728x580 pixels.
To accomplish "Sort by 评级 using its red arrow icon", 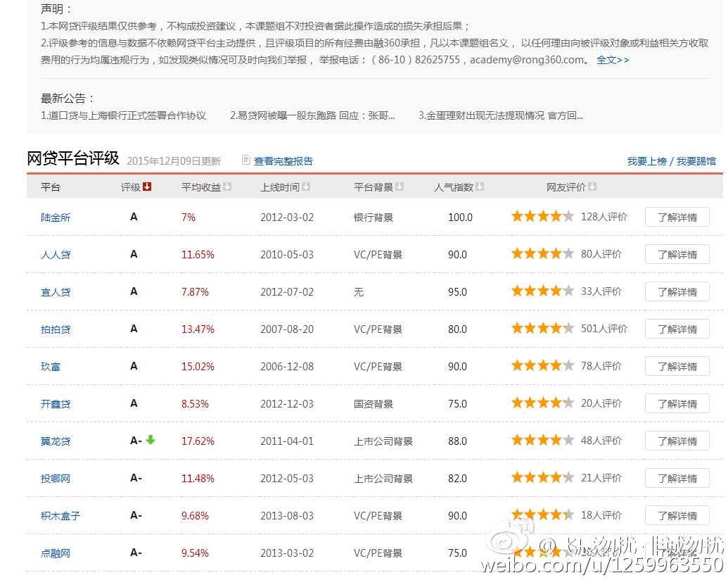I will point(147,187).
